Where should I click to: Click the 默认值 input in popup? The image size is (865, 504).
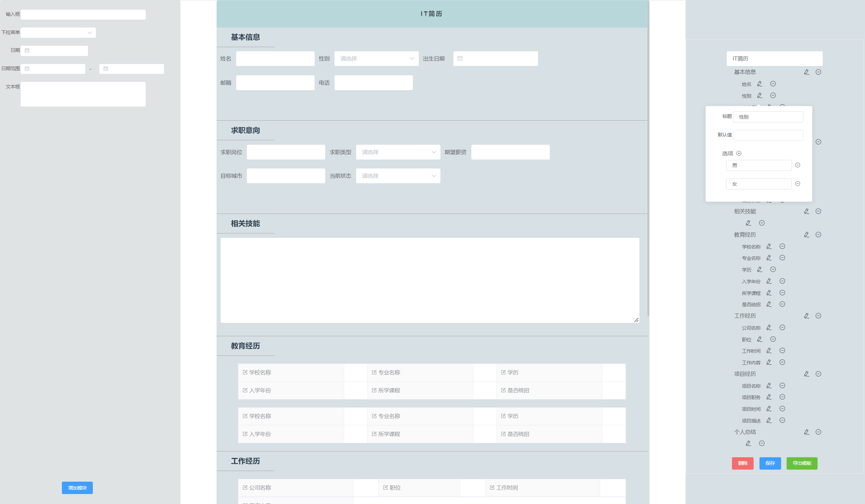point(768,135)
